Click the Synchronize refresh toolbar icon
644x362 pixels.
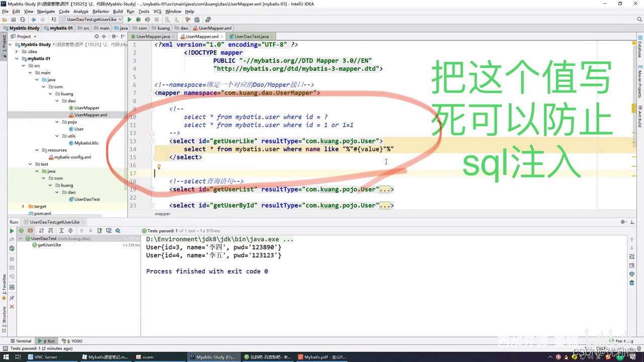(x=22, y=20)
